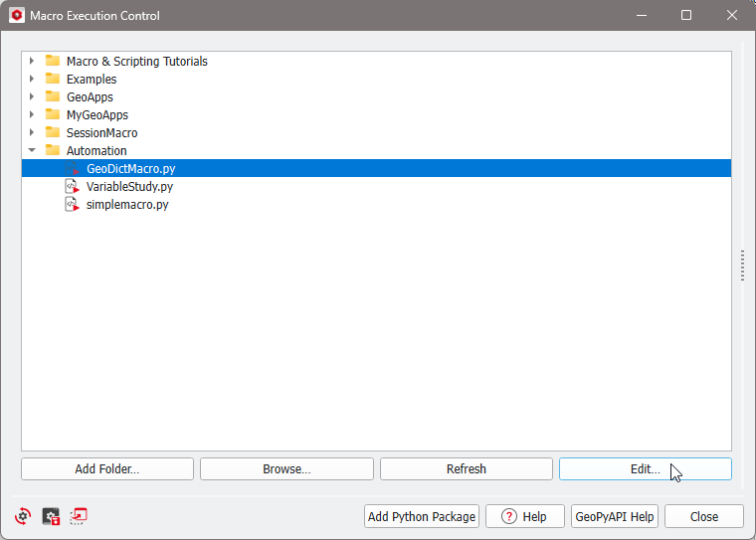Select the Examples folder label
756x540 pixels.
[x=92, y=80]
